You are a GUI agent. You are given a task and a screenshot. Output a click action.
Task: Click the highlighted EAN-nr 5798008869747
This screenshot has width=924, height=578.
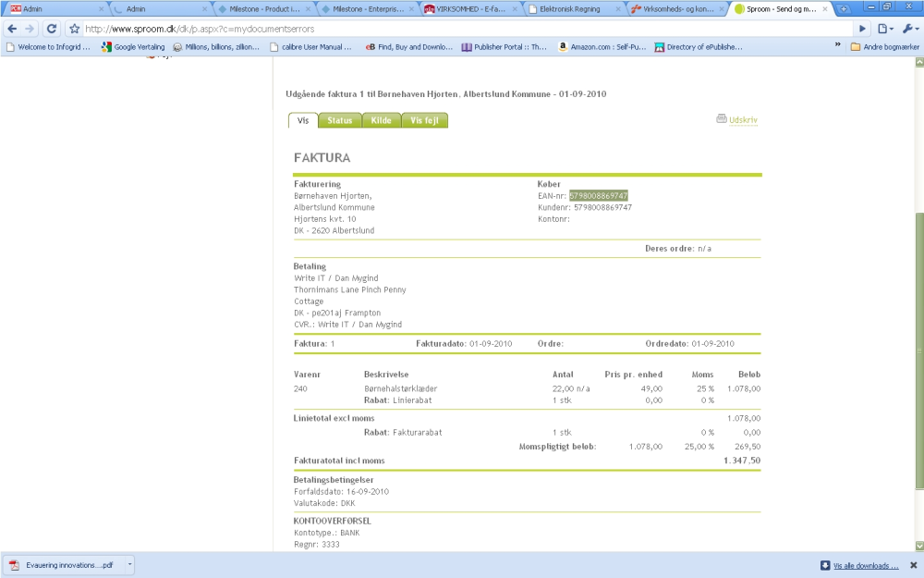tap(599, 196)
